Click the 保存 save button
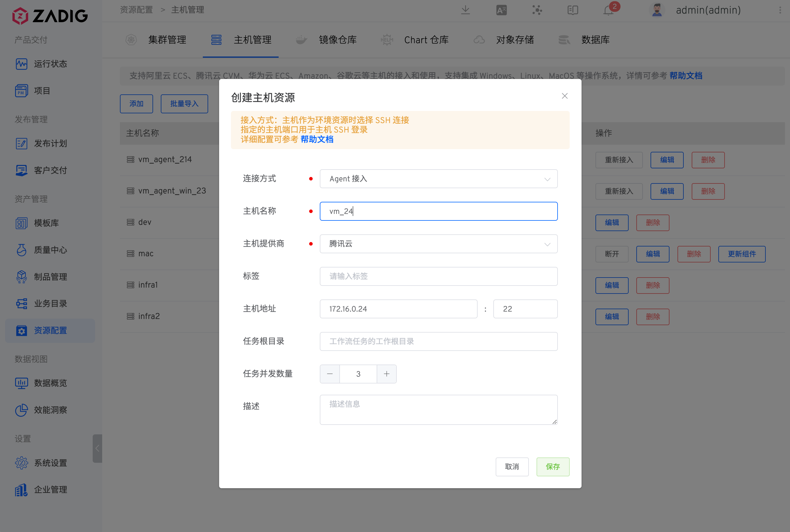Screen dimensions: 790x532 tap(553, 467)
